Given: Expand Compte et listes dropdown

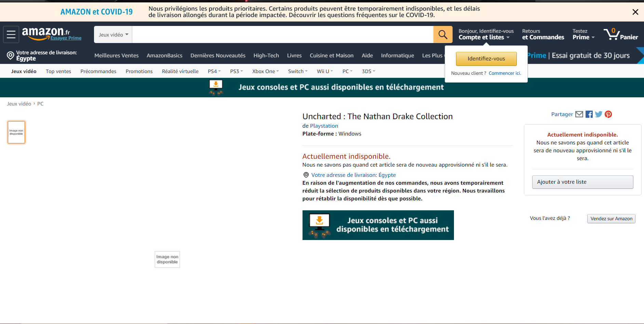Looking at the screenshot, I should click(x=486, y=34).
